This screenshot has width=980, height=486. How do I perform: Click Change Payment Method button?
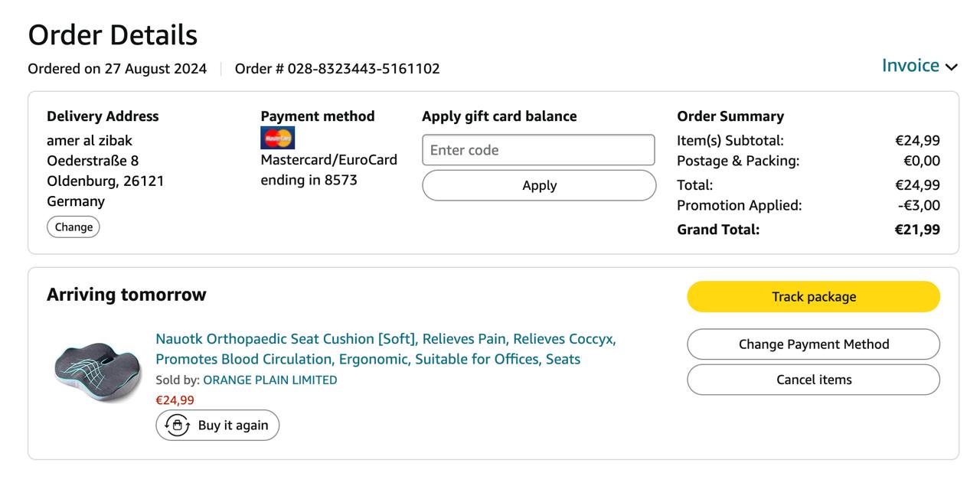click(x=813, y=344)
